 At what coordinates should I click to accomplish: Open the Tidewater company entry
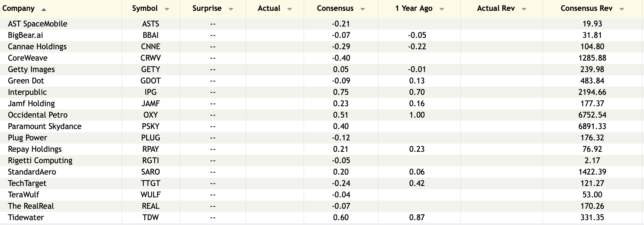tap(26, 218)
